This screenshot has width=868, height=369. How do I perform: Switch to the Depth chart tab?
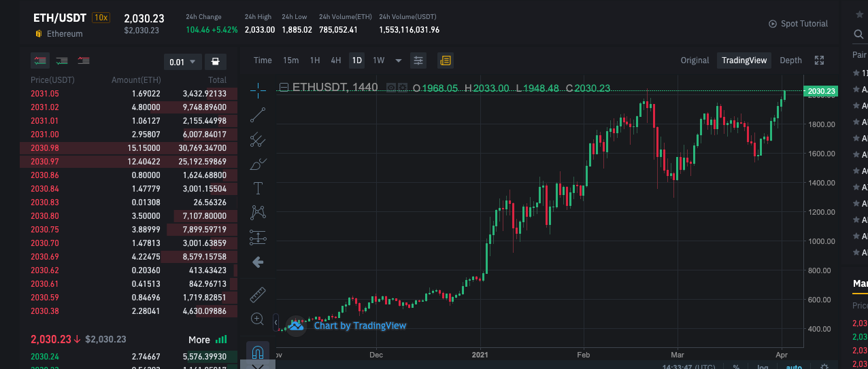point(790,60)
